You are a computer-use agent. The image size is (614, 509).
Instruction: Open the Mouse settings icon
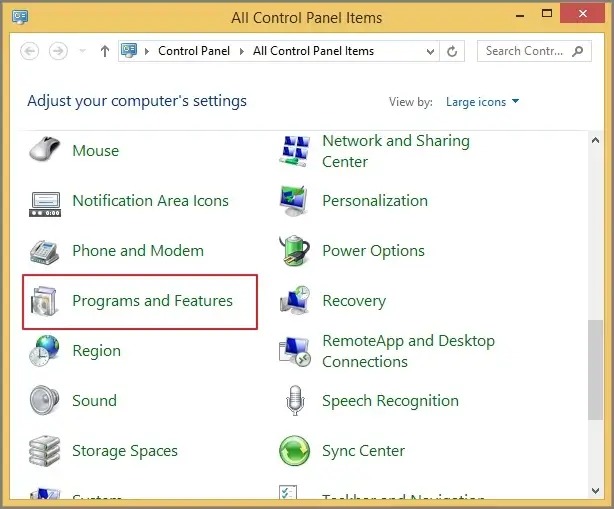click(x=45, y=150)
